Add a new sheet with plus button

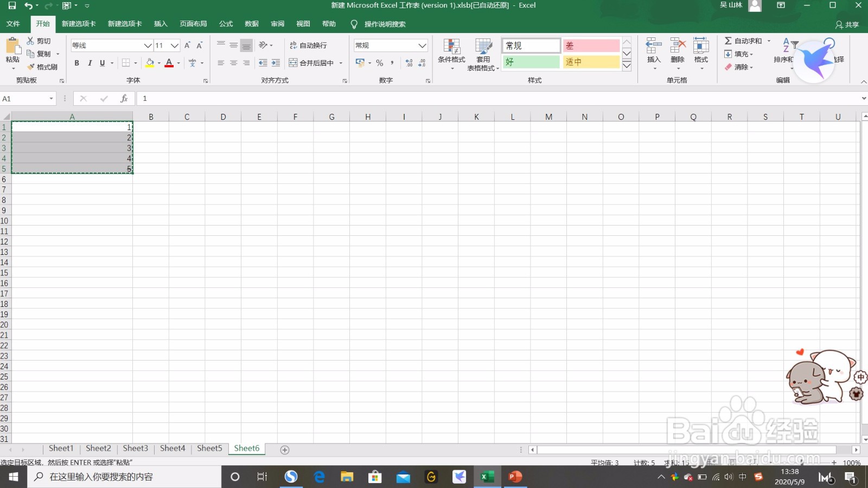pos(285,450)
